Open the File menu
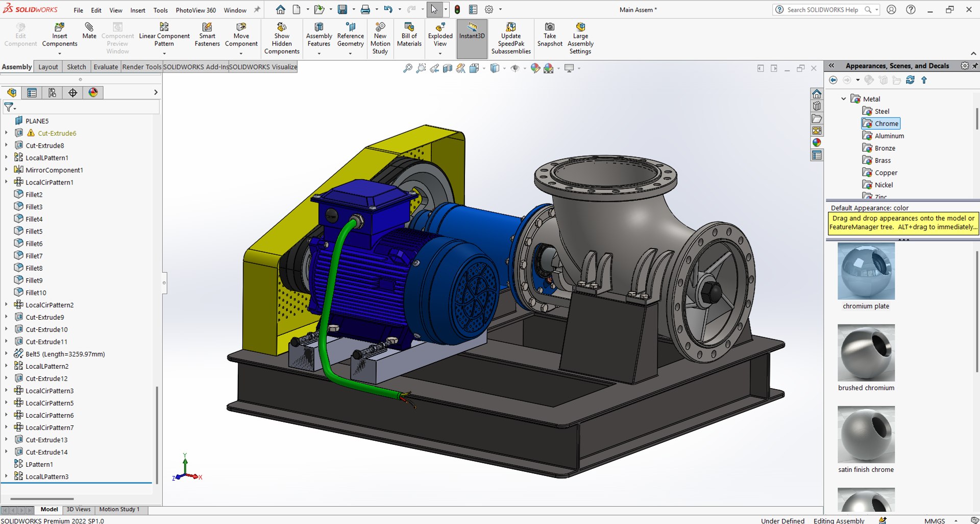Screen dimensions: 980x524 tap(78, 10)
